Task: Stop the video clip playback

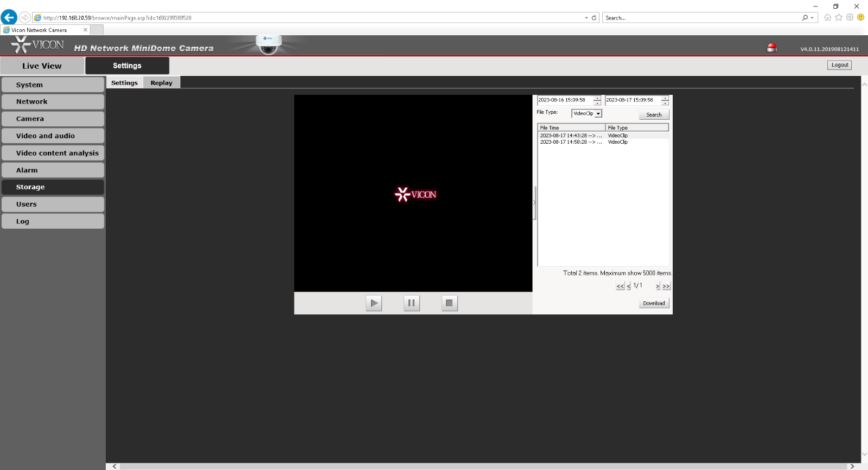Action: [x=449, y=303]
